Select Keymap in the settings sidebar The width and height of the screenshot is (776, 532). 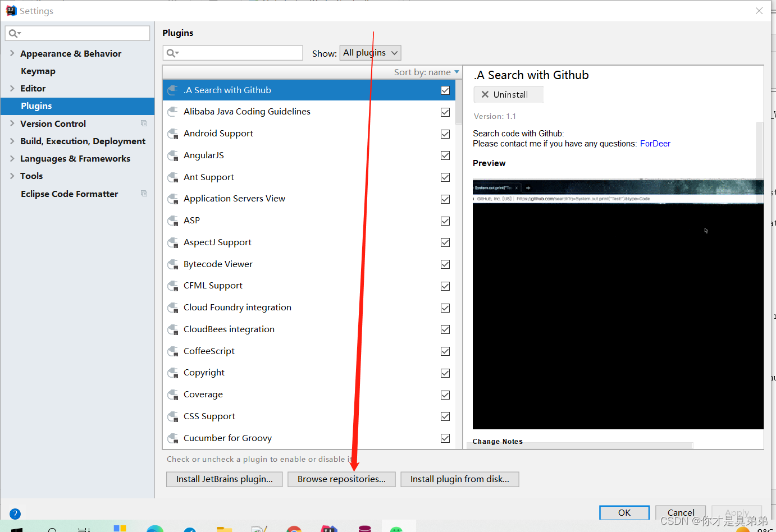tap(38, 71)
